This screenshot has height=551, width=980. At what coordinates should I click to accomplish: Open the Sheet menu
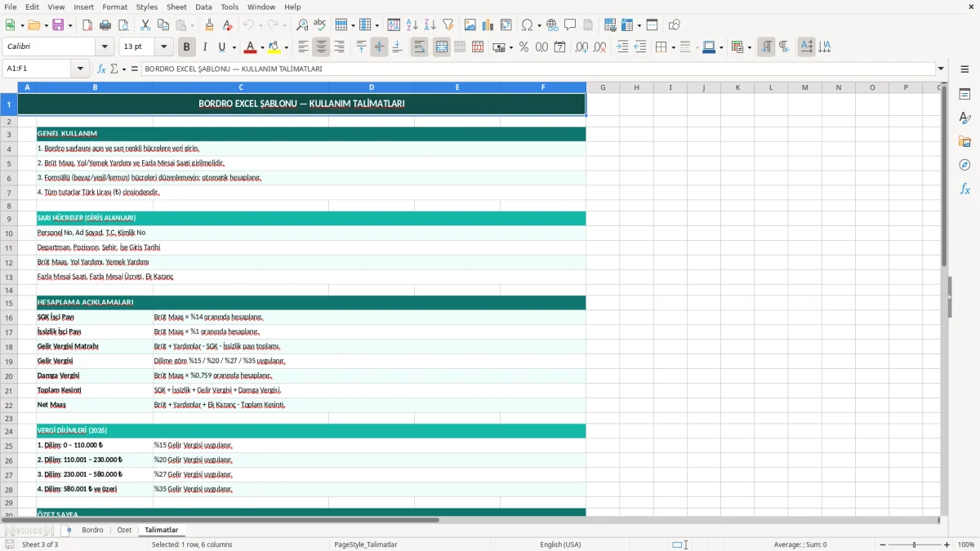176,7
